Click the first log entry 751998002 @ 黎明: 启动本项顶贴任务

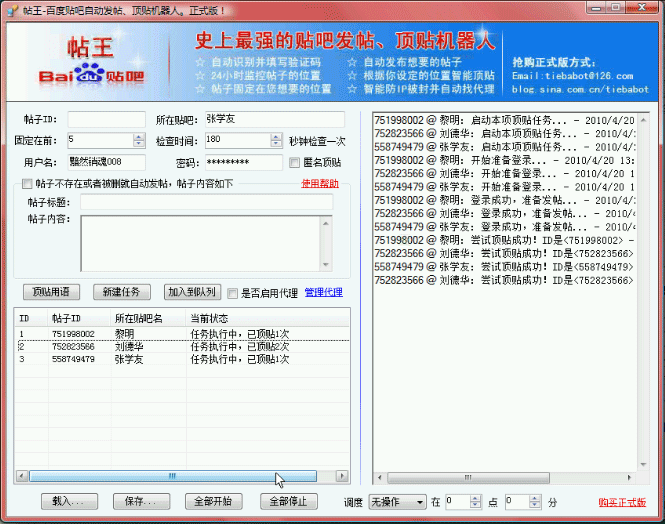pyautogui.click(x=505, y=120)
